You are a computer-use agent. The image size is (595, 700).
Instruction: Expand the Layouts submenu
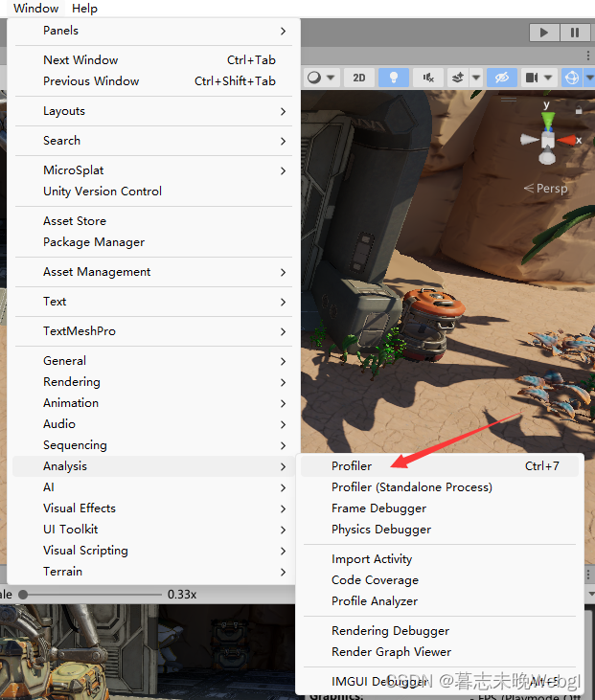(153, 111)
